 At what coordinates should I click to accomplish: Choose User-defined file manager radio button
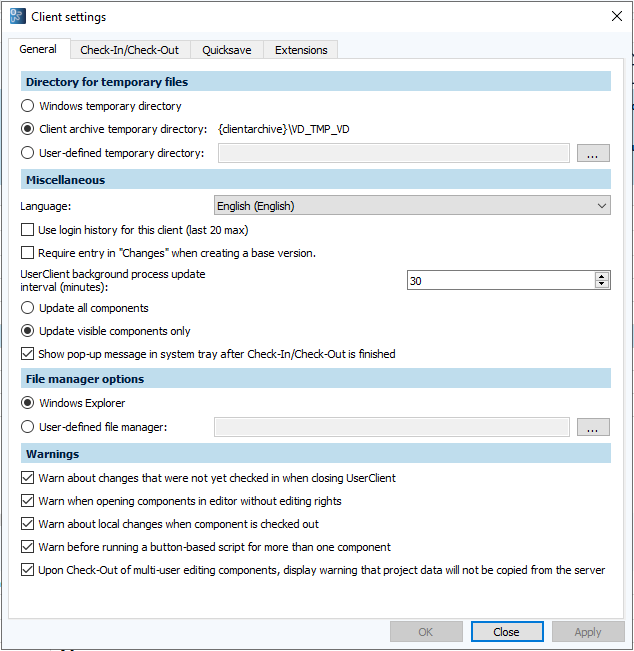[x=28, y=428]
